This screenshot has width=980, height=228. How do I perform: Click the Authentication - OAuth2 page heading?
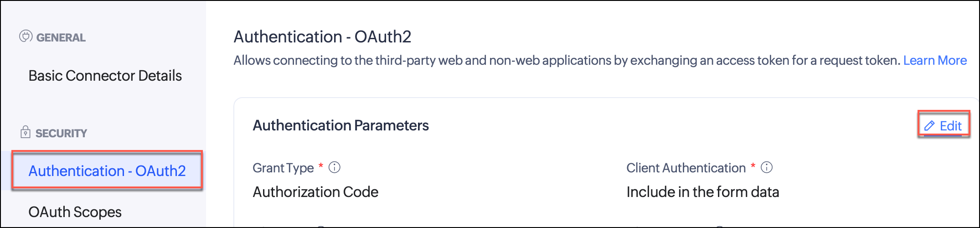click(x=322, y=37)
